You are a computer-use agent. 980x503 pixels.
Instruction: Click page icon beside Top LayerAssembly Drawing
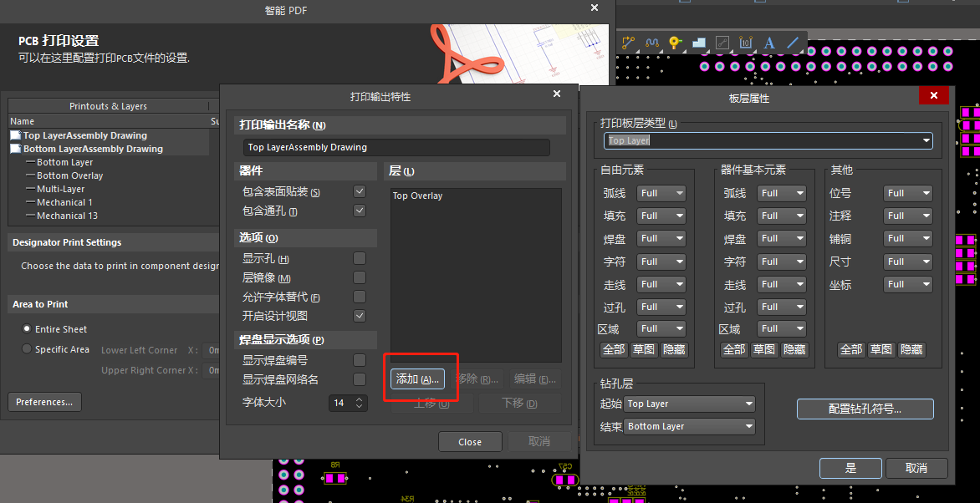tap(16, 135)
